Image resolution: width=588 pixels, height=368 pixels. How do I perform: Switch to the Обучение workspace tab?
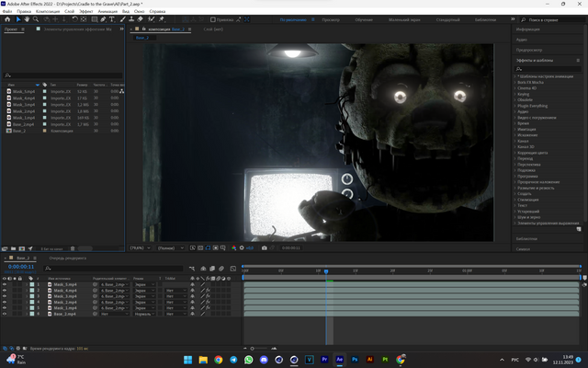point(364,18)
